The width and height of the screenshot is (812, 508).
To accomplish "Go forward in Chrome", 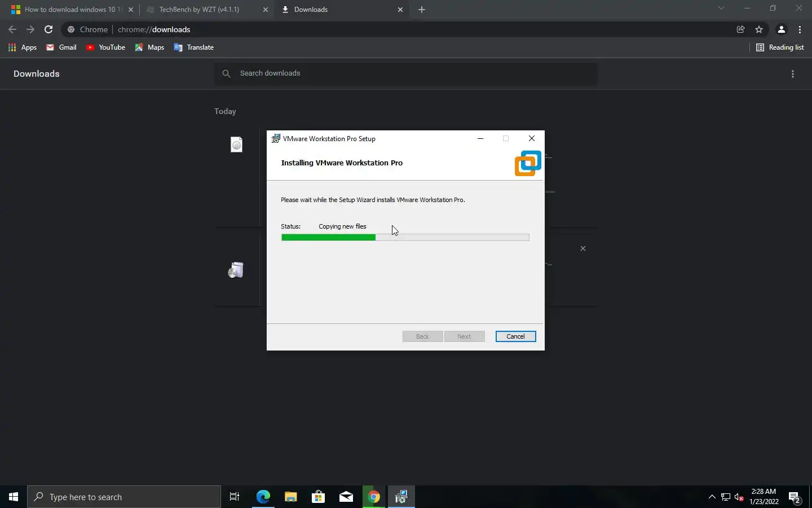I will click(30, 29).
